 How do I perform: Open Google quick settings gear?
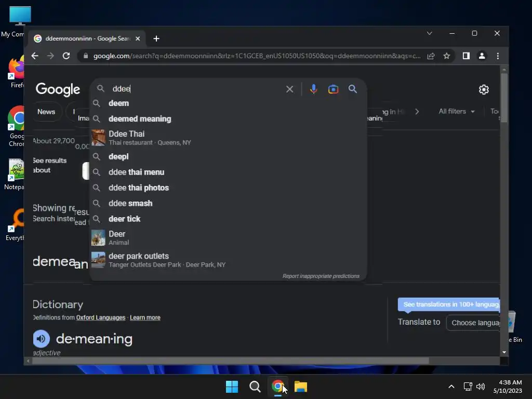(484, 89)
